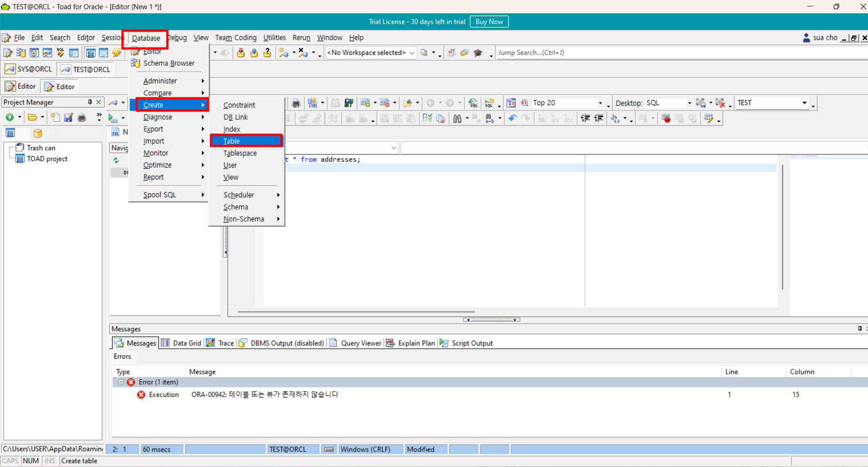Click the pencil note icon ending the second row

(x=709, y=119)
